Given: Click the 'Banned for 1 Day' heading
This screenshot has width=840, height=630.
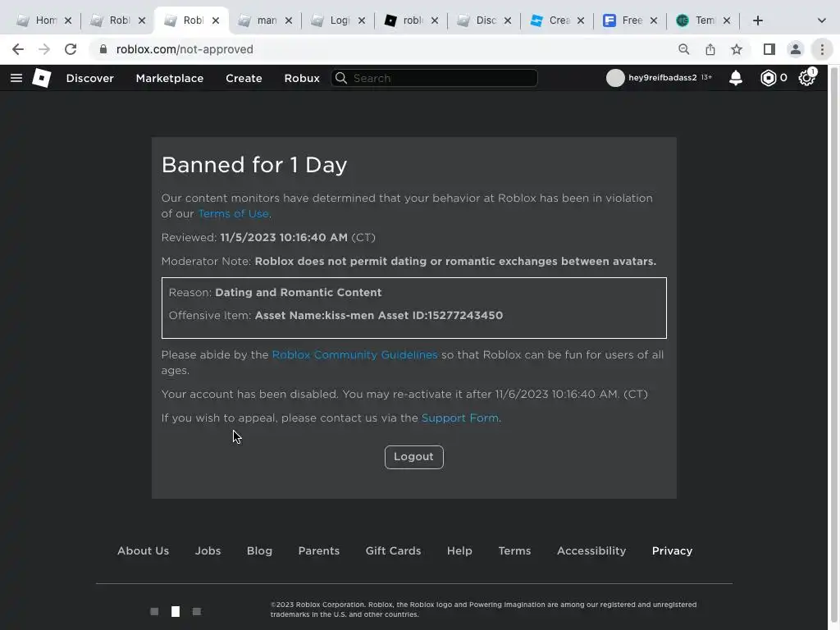Looking at the screenshot, I should coord(254,165).
